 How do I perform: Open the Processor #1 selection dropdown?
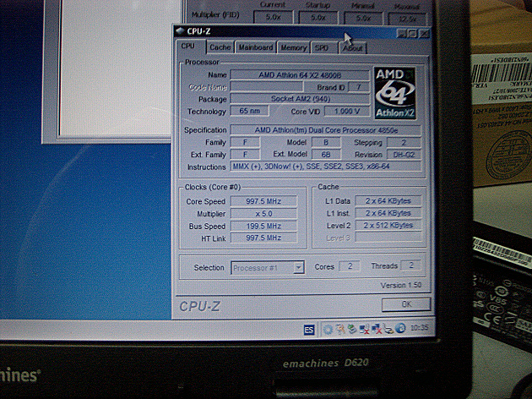[x=268, y=268]
